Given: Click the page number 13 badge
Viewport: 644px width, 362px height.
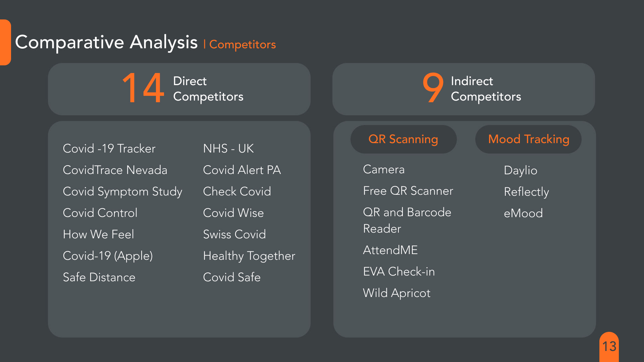Looking at the screenshot, I should point(609,347).
